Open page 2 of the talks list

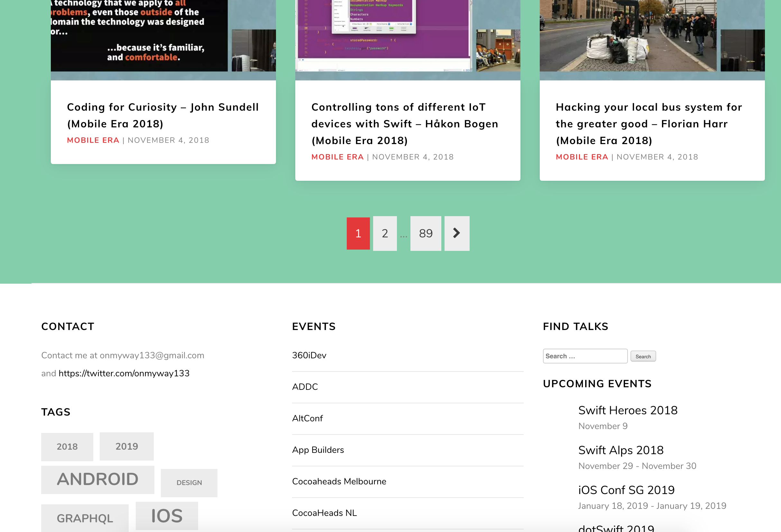coord(385,233)
